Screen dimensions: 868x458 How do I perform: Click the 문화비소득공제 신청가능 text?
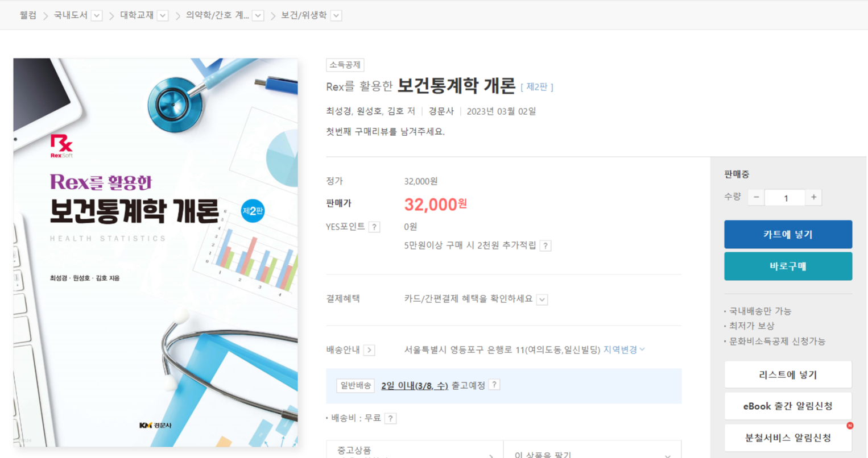[777, 342]
